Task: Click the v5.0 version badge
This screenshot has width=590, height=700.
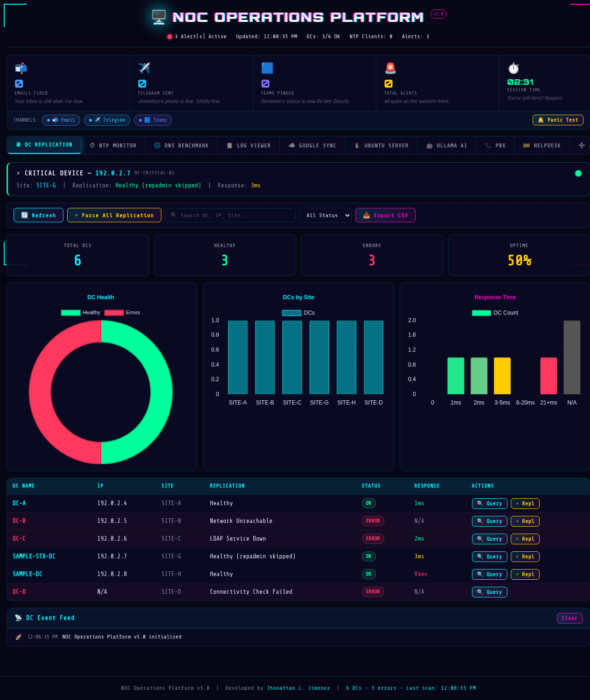Action: click(x=438, y=14)
